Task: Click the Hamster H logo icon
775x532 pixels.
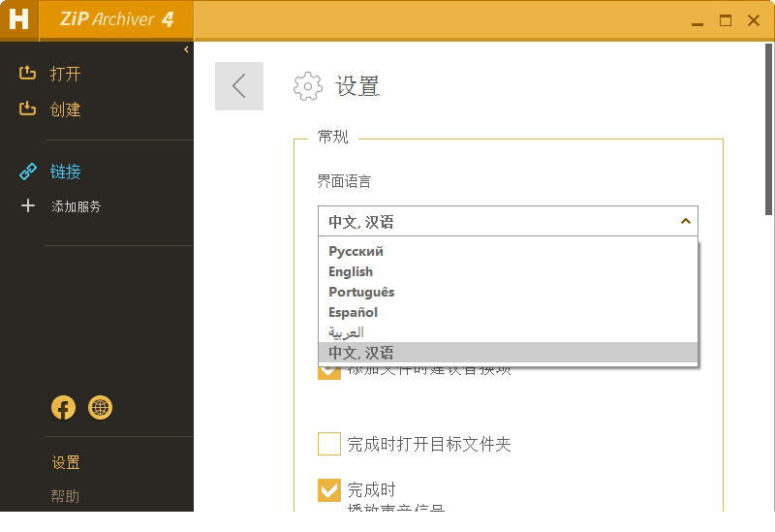Action: 18,19
